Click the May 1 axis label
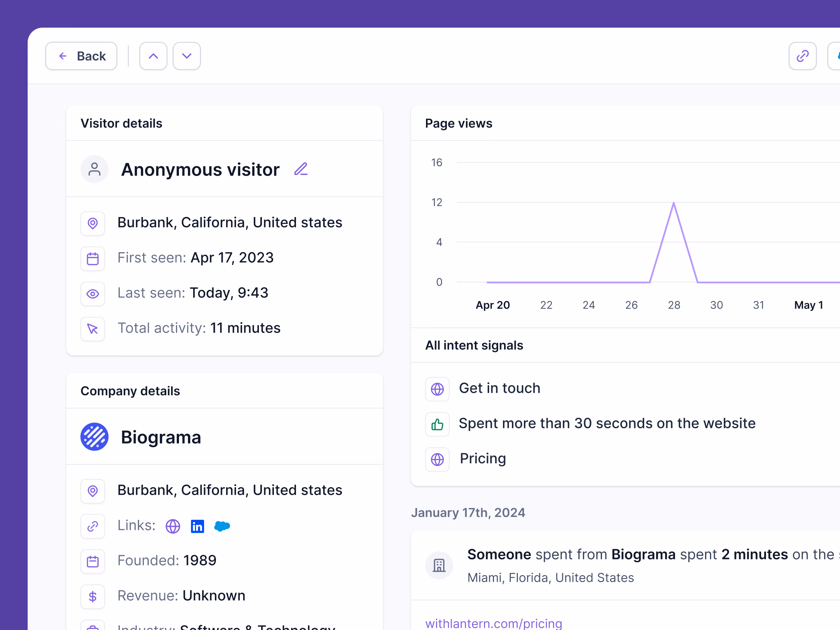The height and width of the screenshot is (630, 840). coord(809,305)
